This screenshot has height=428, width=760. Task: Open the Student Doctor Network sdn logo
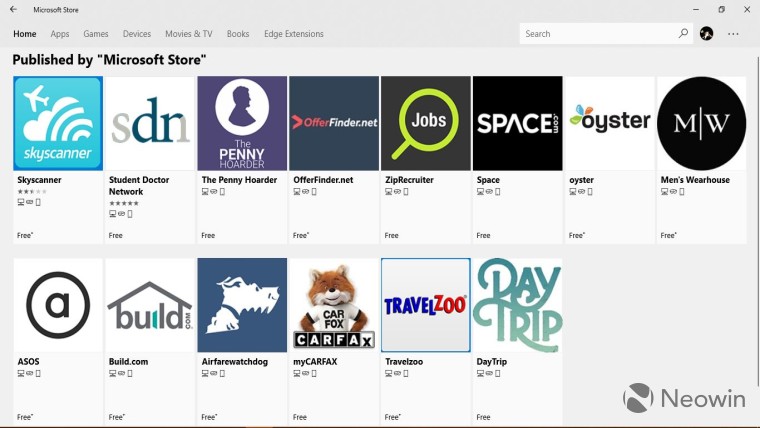tap(150, 123)
